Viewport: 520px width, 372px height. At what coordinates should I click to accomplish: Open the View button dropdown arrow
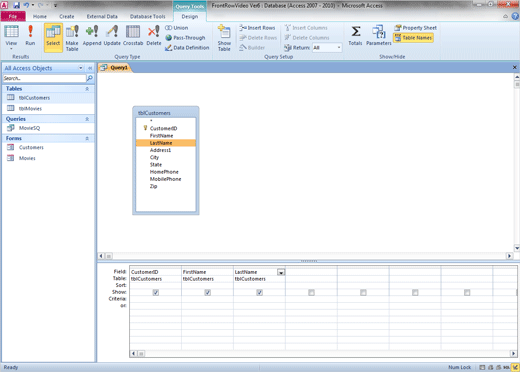point(11,49)
